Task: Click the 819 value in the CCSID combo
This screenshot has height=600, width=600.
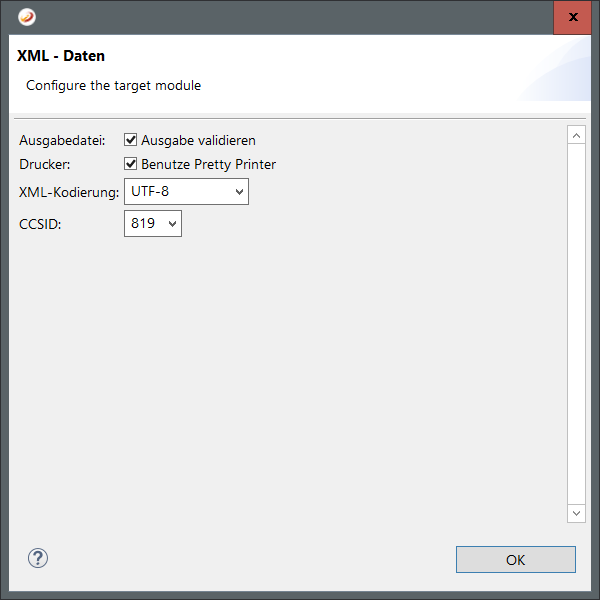Action: click(x=143, y=224)
